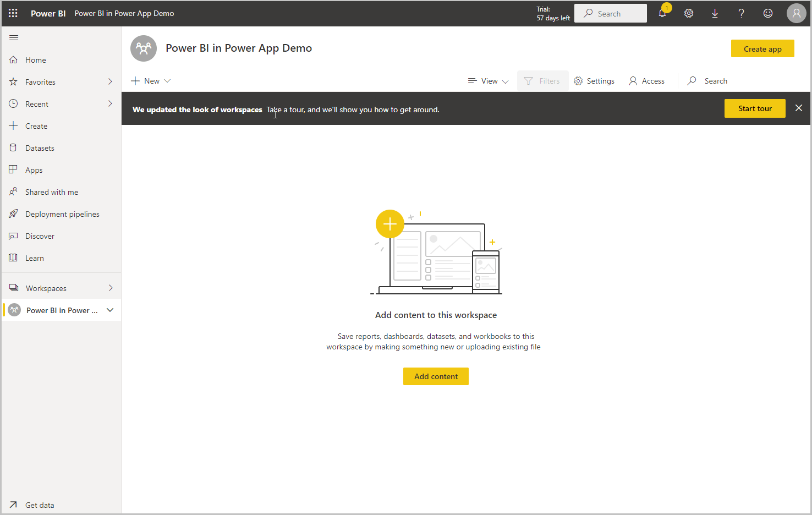This screenshot has width=812, height=515.
Task: Activate the workspace content Search
Action: pos(707,81)
